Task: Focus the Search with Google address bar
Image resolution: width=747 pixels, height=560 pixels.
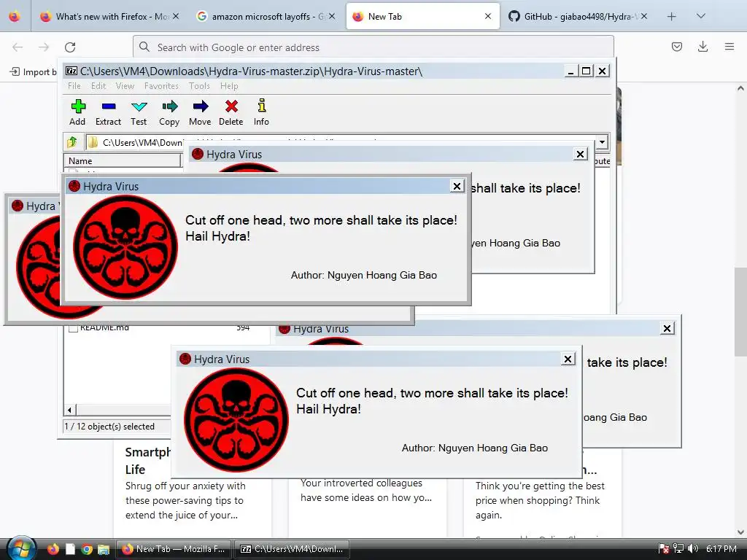Action: (x=373, y=47)
